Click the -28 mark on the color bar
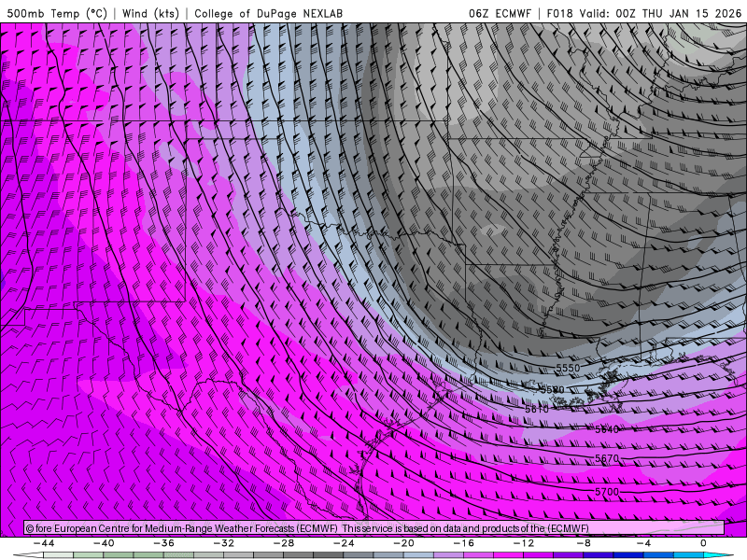747x560 pixels. [284, 542]
